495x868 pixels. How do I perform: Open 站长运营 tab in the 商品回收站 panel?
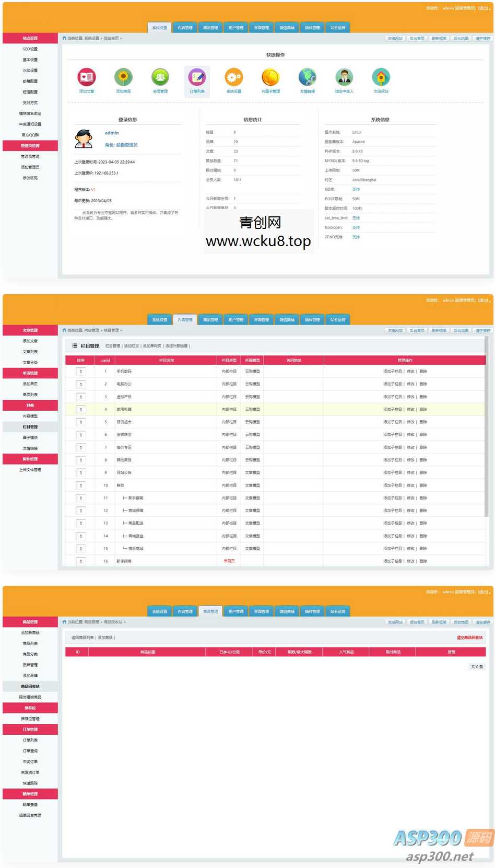[338, 611]
